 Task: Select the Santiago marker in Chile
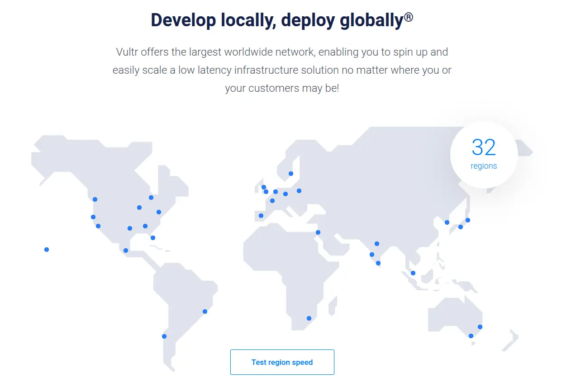click(x=164, y=336)
